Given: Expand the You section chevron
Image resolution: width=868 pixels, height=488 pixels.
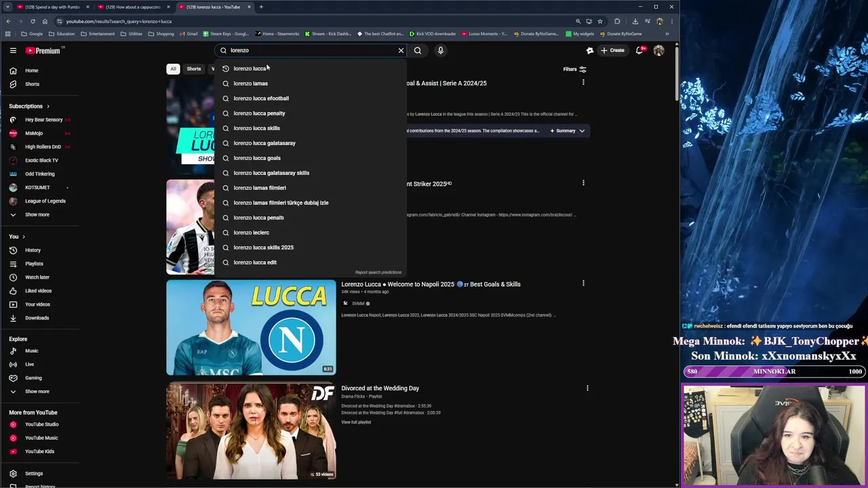Looking at the screenshot, I should (24, 237).
